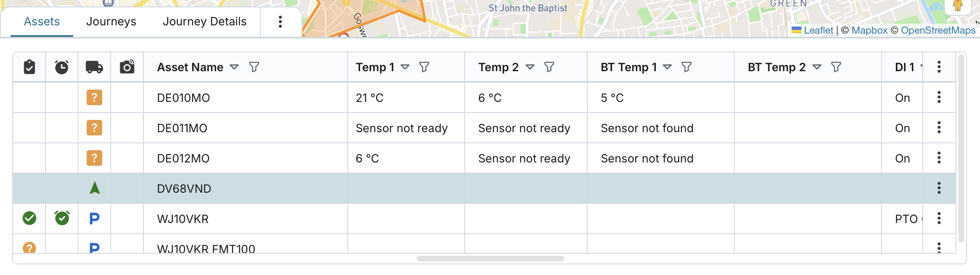980x275 pixels.
Task: Open the BT Temp 2 column dropdown
Action: (817, 67)
